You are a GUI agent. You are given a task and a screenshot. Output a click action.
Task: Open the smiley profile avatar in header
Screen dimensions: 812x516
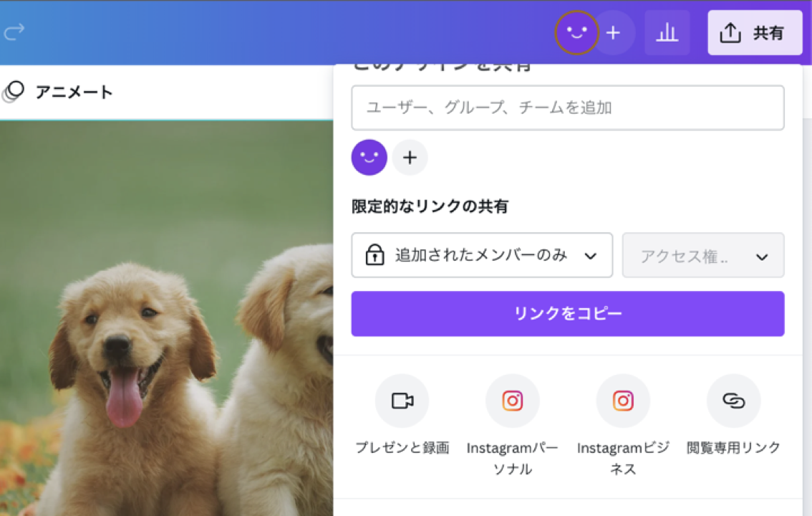pyautogui.click(x=576, y=33)
